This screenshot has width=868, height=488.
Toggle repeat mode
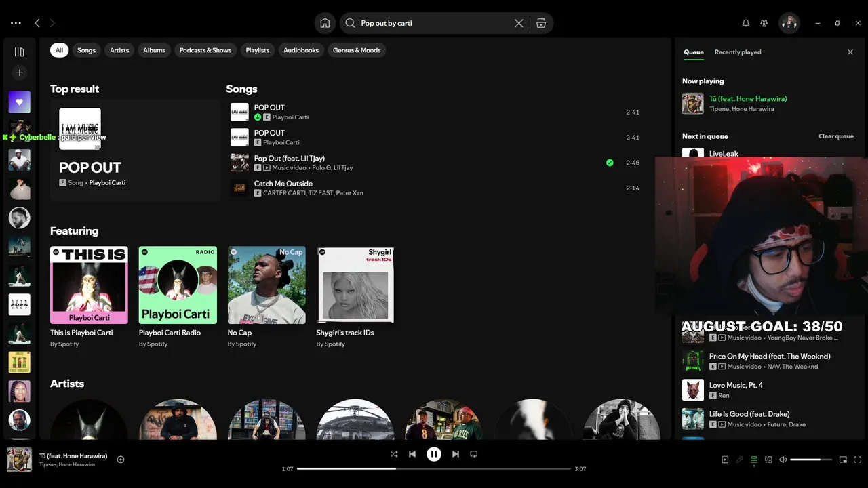pos(474,454)
